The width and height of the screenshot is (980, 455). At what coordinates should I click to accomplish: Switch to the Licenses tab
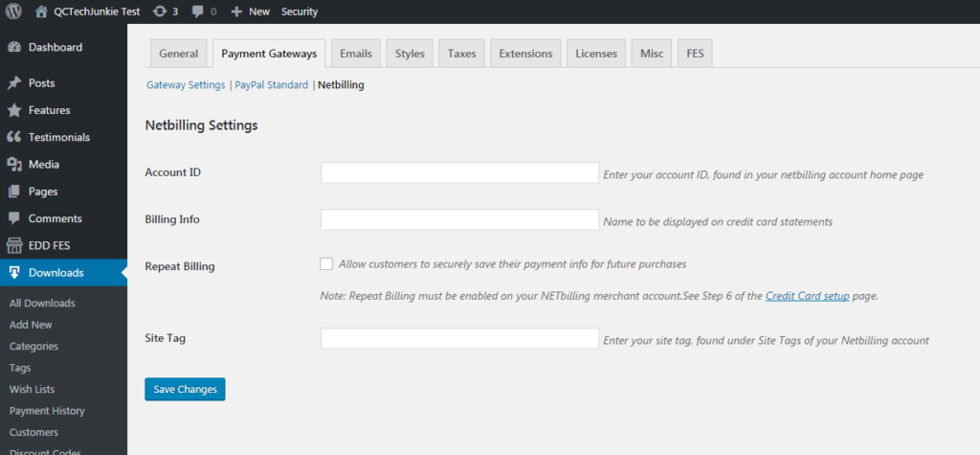(x=596, y=54)
